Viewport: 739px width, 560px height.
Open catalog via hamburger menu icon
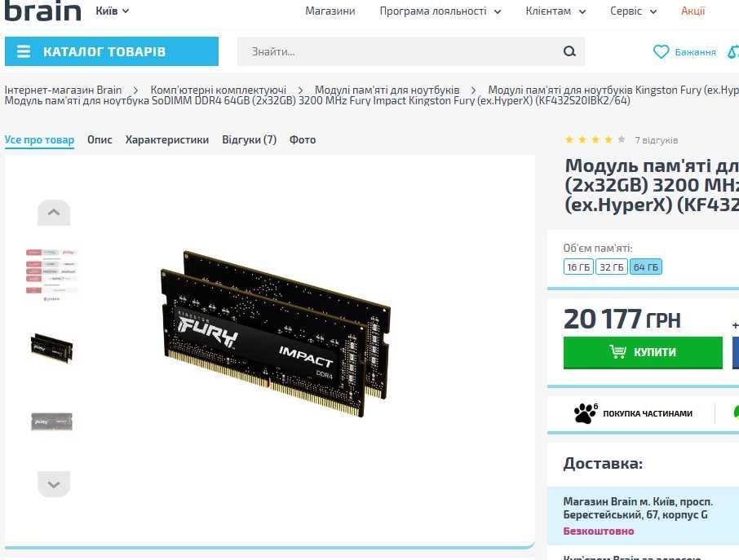[x=24, y=51]
